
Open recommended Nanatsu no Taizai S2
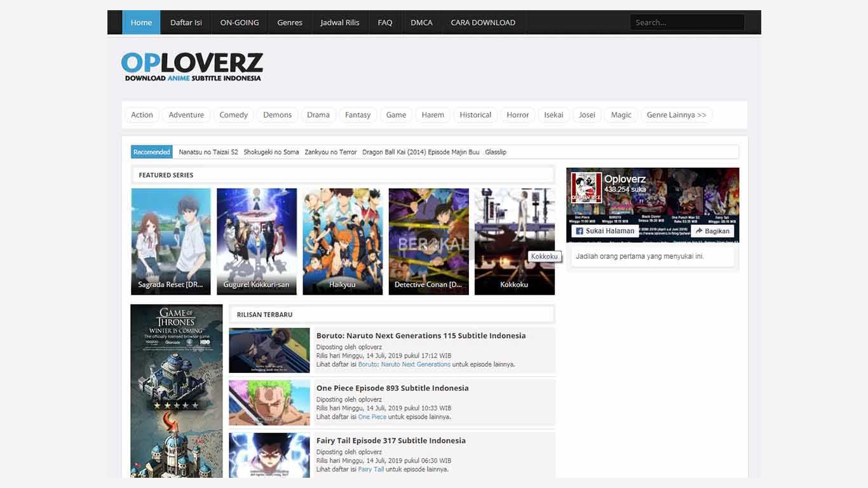(208, 152)
